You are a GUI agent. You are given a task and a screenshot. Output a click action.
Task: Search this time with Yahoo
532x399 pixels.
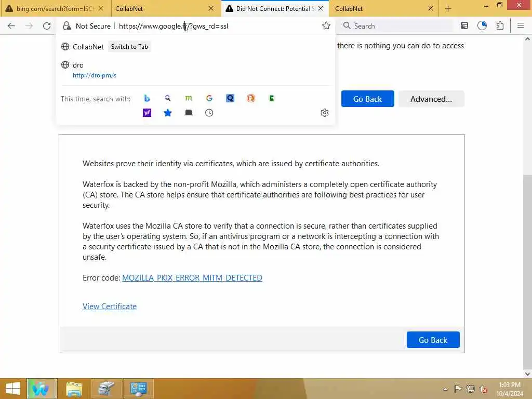tap(147, 113)
